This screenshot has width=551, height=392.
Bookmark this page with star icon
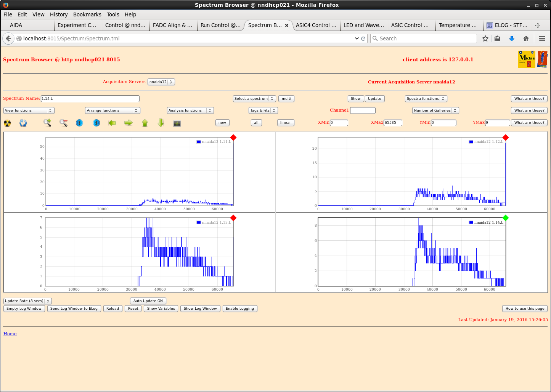point(485,38)
